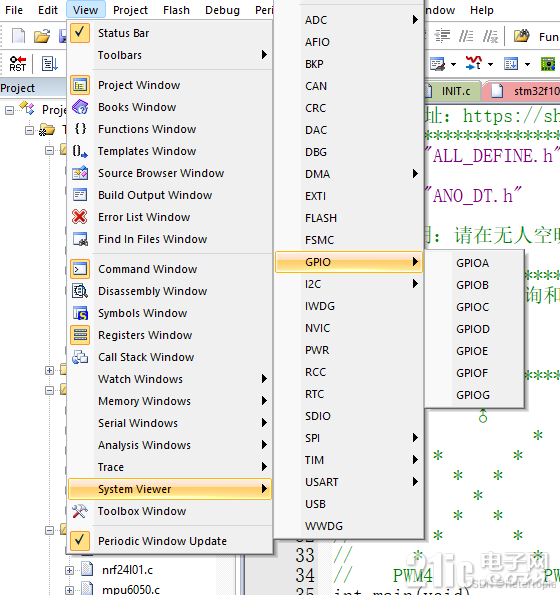Viewport: 560px width, 595px height.
Task: Click the Books Window icon
Action: coord(80,107)
